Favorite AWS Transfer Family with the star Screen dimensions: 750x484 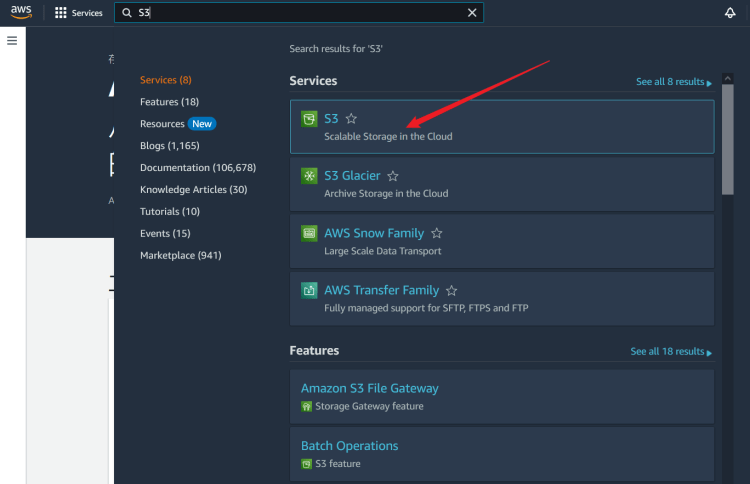pyautogui.click(x=451, y=290)
